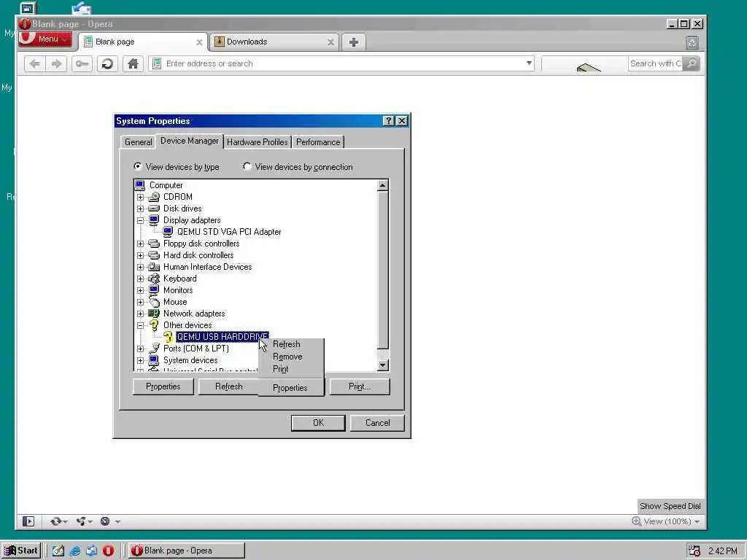Select QEMU STD VGA PCI Adapter

click(229, 232)
